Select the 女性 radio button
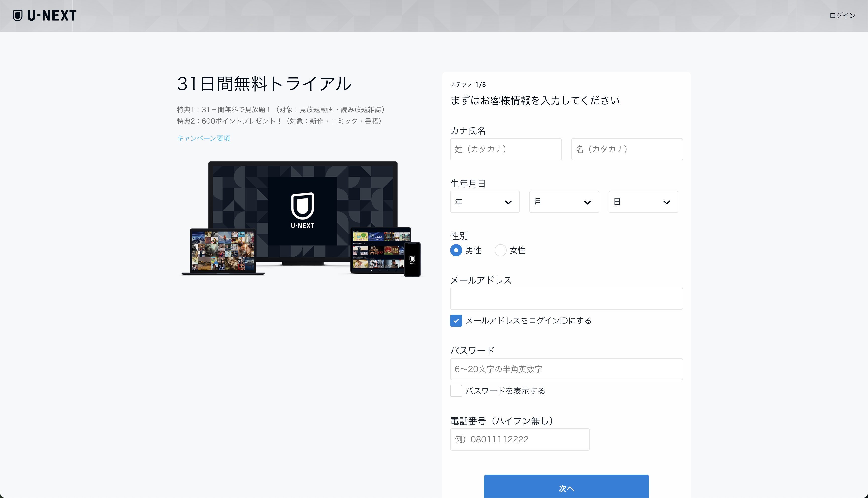Viewport: 868px width, 498px height. point(500,250)
